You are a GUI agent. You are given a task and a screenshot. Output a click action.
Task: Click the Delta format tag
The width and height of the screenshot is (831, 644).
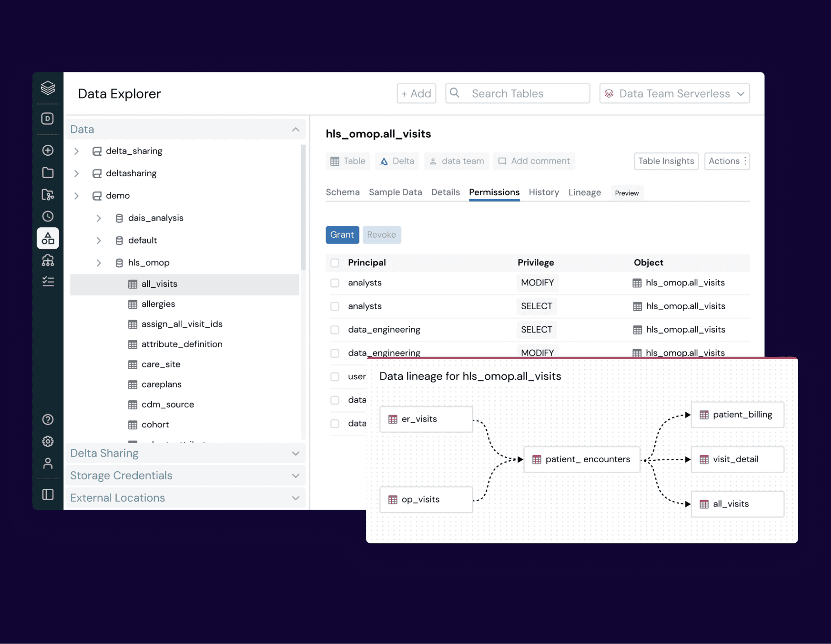[x=397, y=161]
